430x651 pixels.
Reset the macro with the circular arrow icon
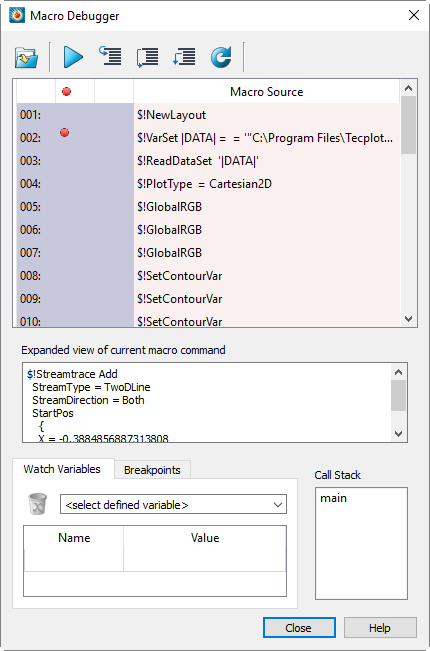coord(221,57)
